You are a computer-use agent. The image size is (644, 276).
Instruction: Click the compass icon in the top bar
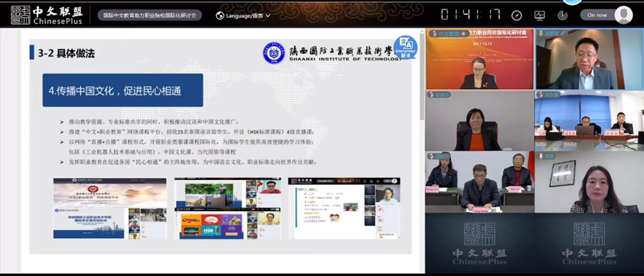pyautogui.click(x=516, y=15)
